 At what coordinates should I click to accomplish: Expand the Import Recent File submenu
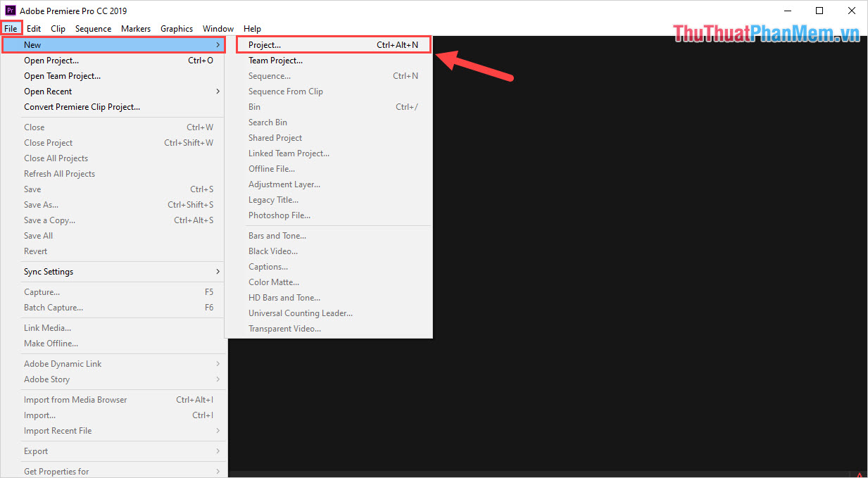[x=113, y=431]
